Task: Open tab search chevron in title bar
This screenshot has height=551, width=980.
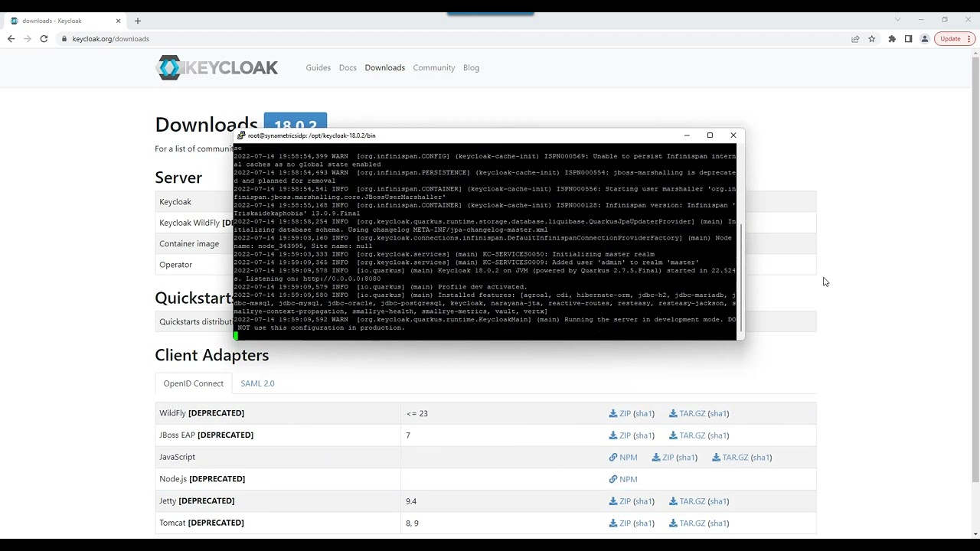Action: point(898,20)
